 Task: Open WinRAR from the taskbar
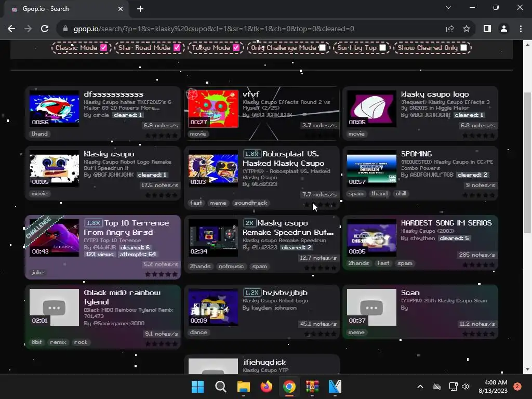click(312, 387)
